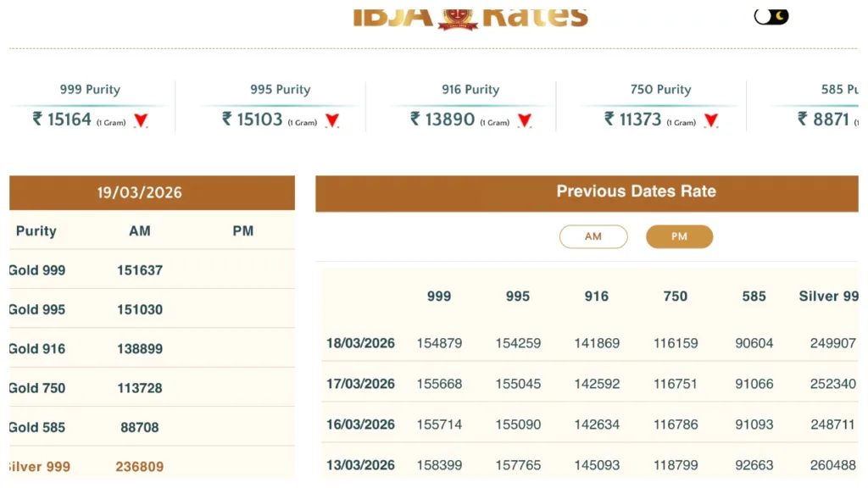Select the Silver 999 row label
This screenshot has height=488, width=868.
(x=39, y=467)
